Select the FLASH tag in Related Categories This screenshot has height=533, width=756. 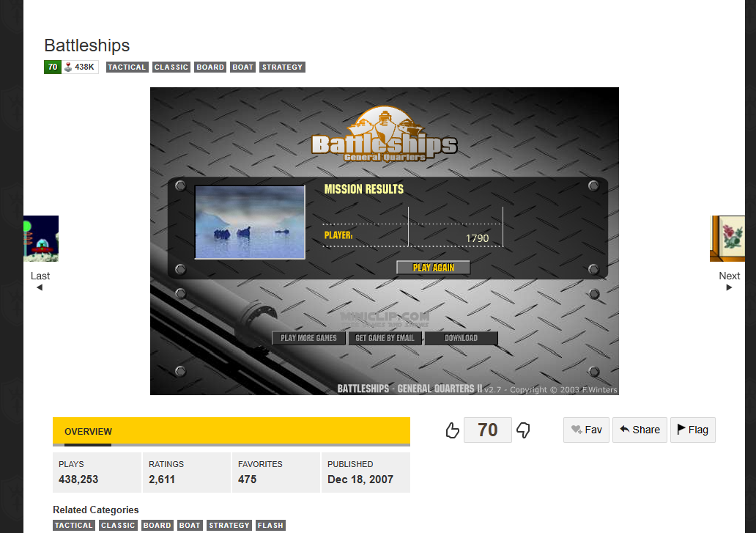tap(270, 526)
